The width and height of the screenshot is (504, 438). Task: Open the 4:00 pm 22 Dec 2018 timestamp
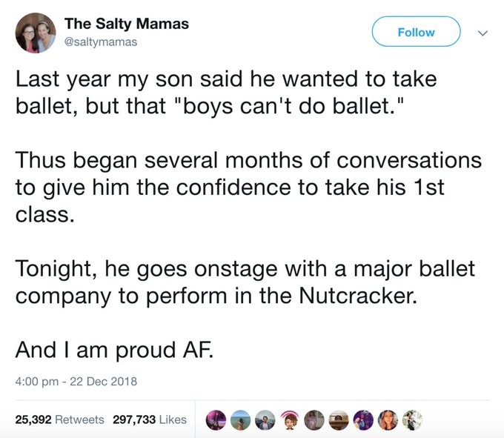(76, 382)
